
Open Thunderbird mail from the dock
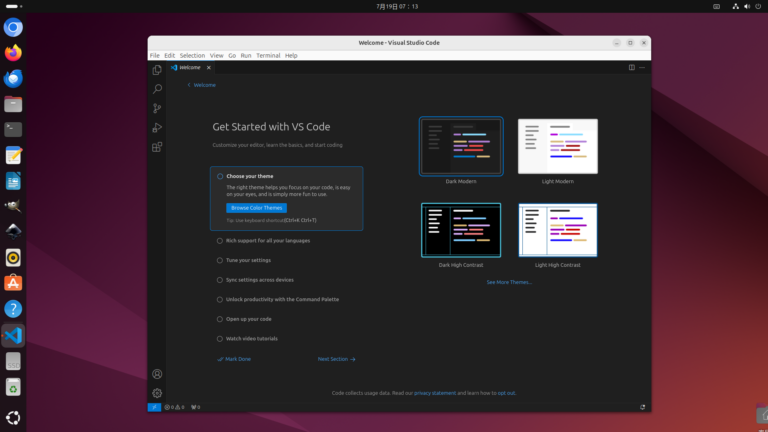[x=13, y=78]
